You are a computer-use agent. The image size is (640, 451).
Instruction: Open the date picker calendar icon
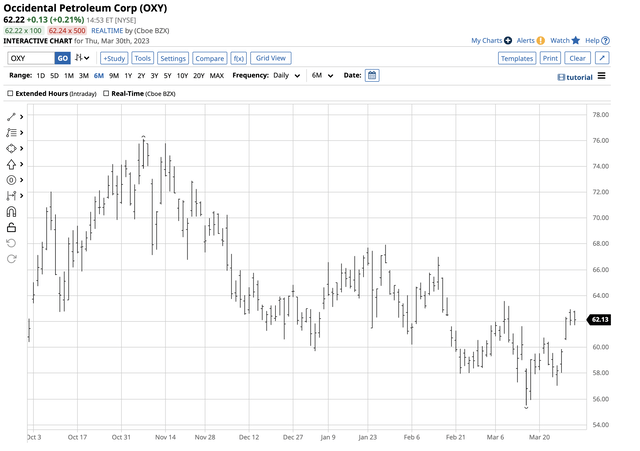tap(372, 76)
